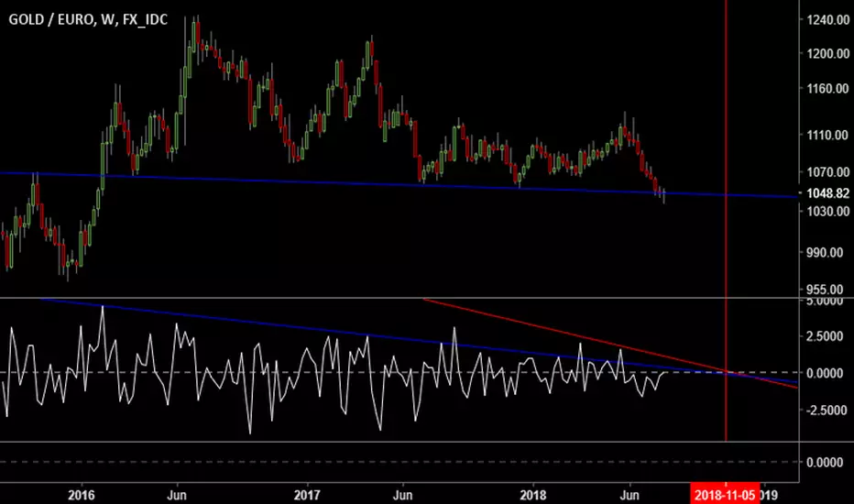Click the highlighted 2018-11-05 date label
854x504 pixels.
coord(725,495)
